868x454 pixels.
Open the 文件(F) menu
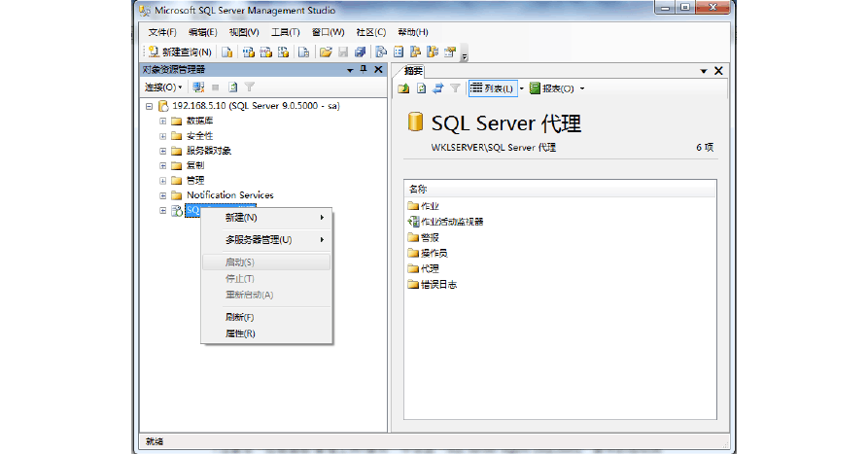[161, 32]
